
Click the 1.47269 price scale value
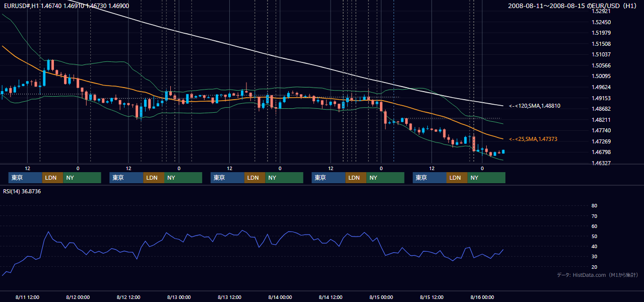601,141
